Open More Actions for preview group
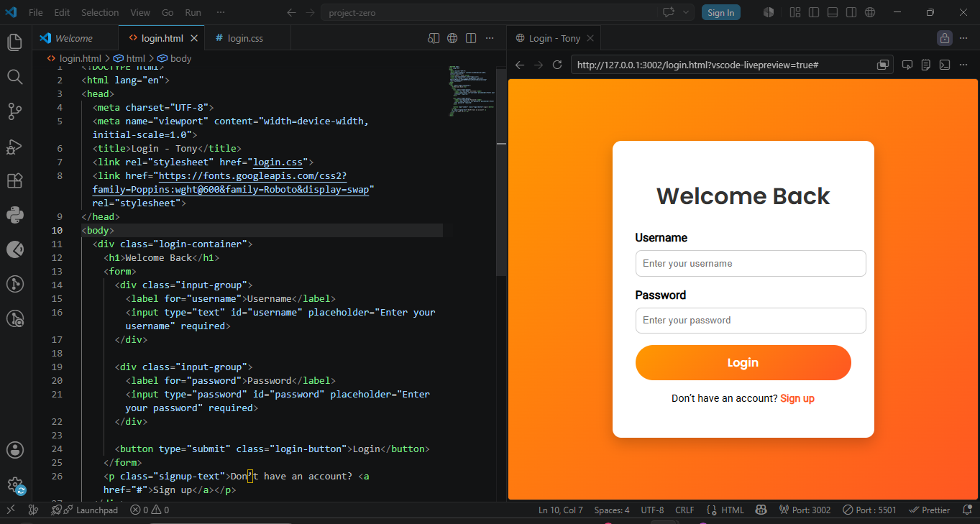This screenshot has height=524, width=980. 964,38
